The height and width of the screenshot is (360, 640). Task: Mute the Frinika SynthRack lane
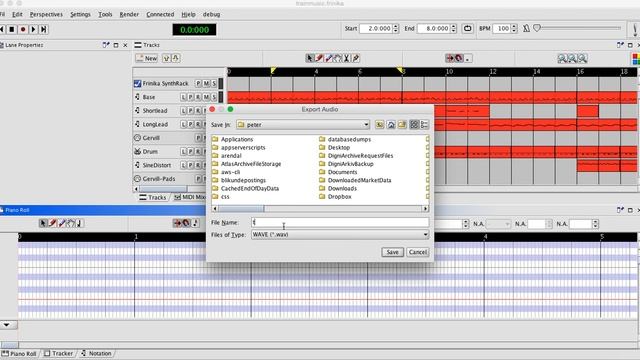(206, 83)
